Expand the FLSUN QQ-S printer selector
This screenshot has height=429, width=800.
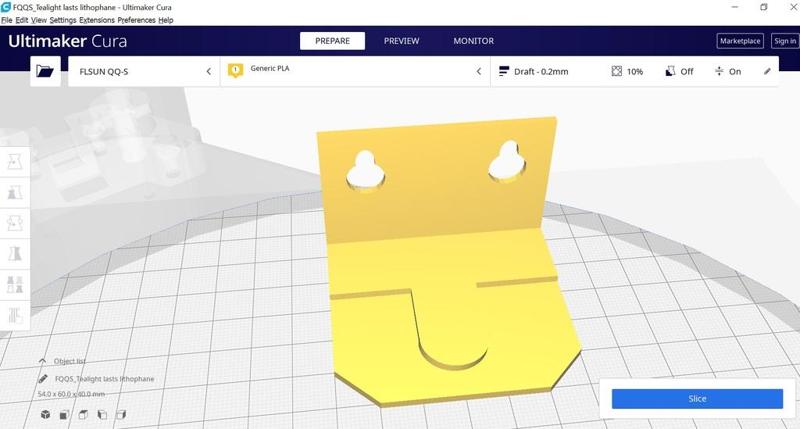[144, 71]
